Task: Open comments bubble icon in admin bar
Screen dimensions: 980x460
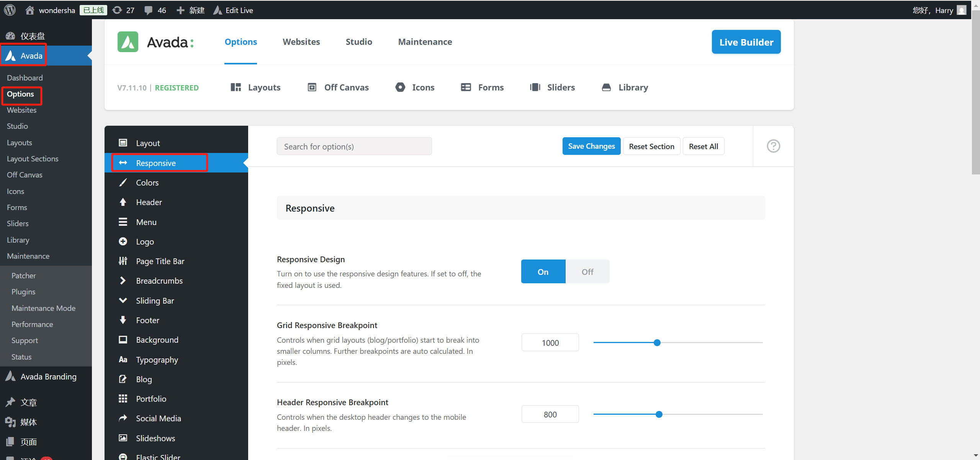Action: click(x=149, y=10)
